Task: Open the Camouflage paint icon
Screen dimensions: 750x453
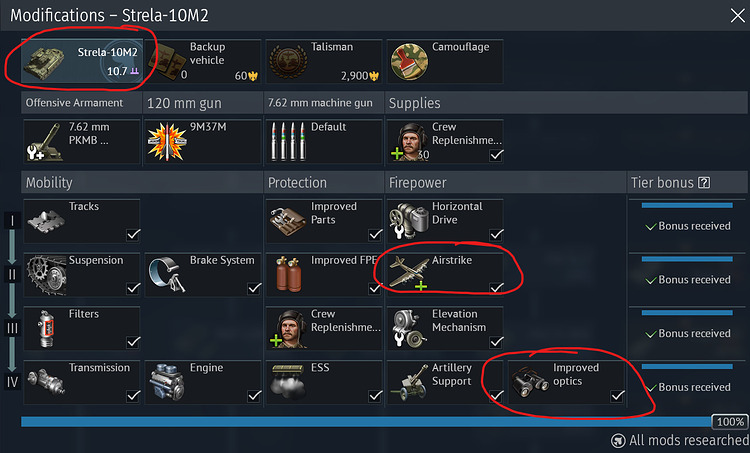Action: click(x=409, y=62)
